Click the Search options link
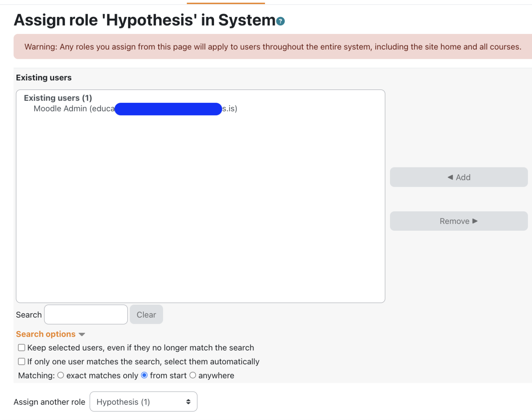 click(x=45, y=334)
